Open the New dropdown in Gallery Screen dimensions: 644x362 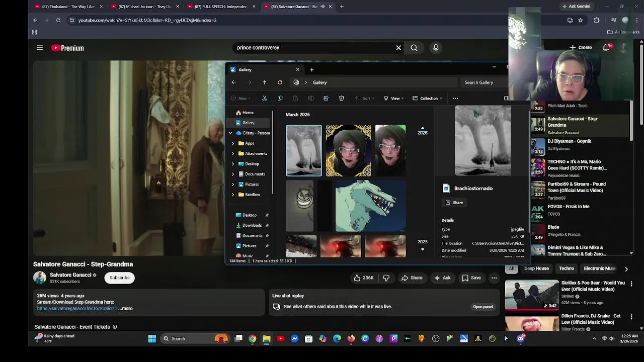click(240, 99)
